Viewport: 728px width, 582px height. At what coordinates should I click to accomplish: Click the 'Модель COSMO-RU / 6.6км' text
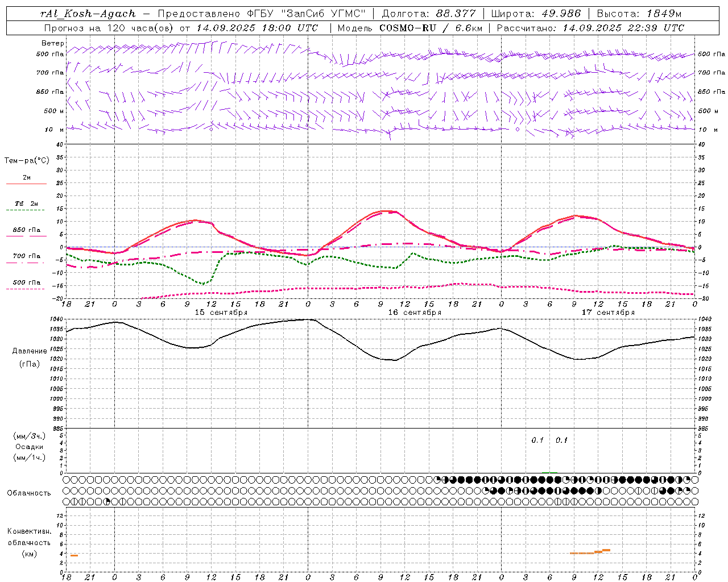point(409,28)
